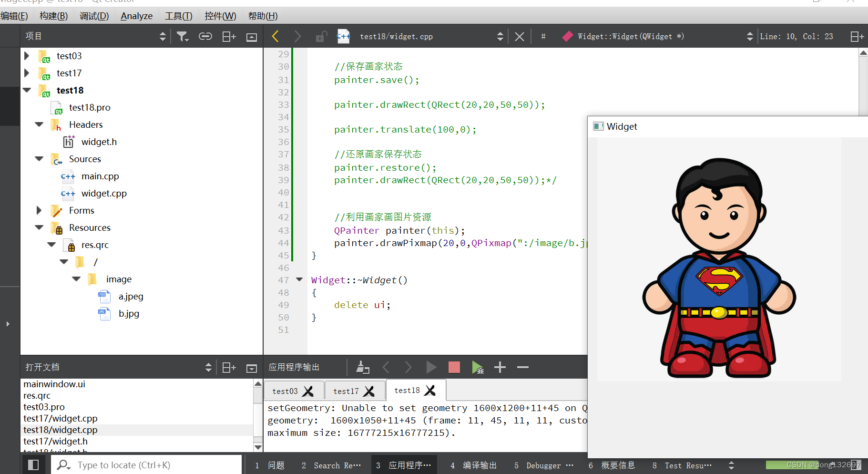Open the 构建(B) menu

point(53,16)
